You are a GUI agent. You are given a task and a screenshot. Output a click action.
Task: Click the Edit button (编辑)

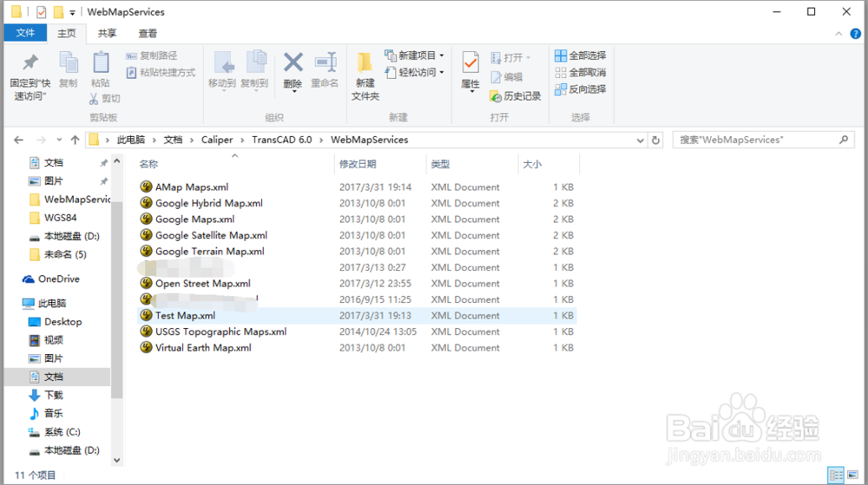[x=507, y=77]
